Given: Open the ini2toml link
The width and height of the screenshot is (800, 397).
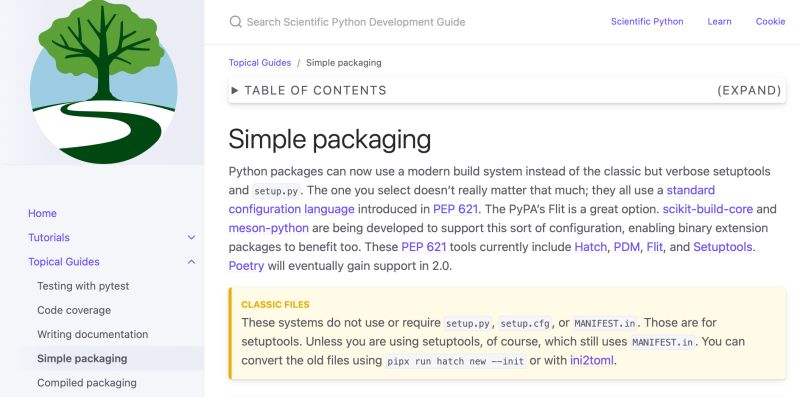Looking at the screenshot, I should pyautogui.click(x=592, y=360).
